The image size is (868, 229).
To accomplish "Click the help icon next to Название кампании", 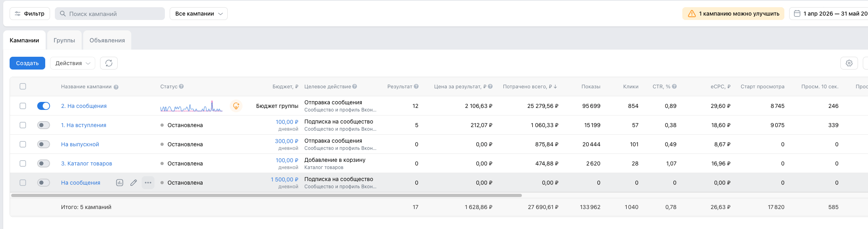I will (116, 87).
